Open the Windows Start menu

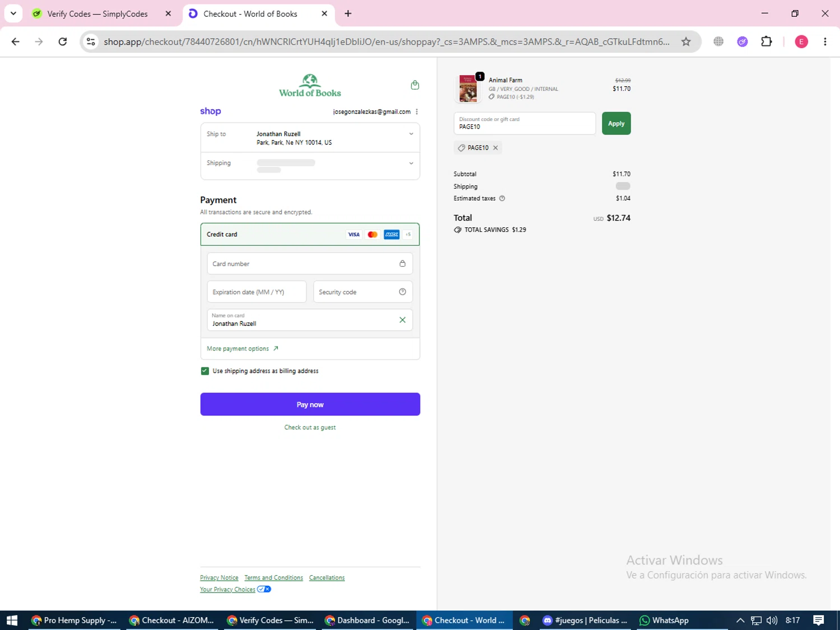[12, 620]
